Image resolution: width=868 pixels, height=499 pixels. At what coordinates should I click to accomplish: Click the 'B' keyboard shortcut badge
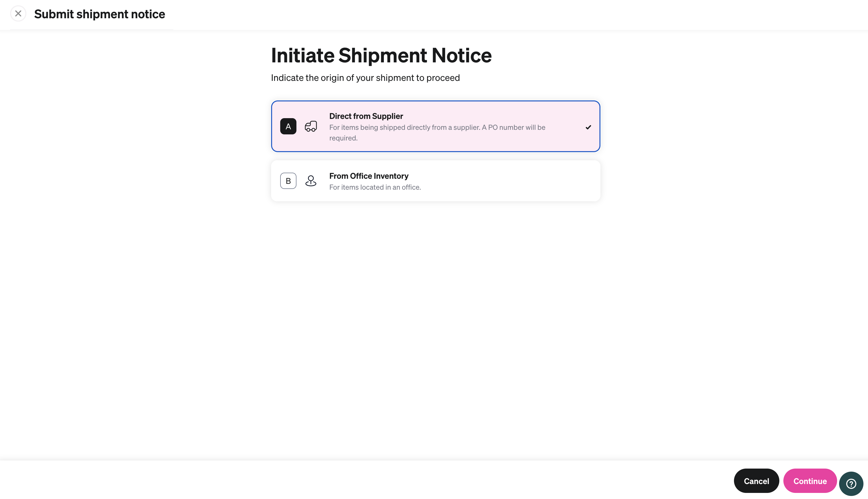288,181
